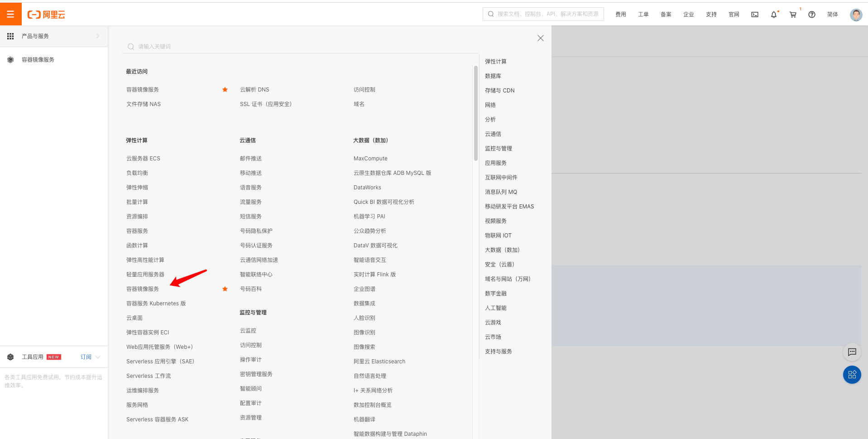Viewport: 868px width, 439px height.
Task: Open 容器服务 Kubernetes 版
Action: click(156, 304)
